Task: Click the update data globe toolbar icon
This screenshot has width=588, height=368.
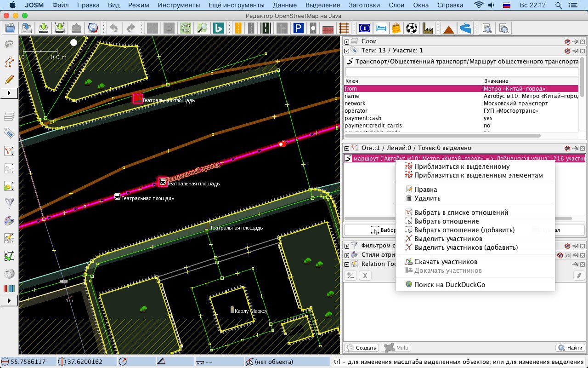Action: pyautogui.click(x=94, y=28)
